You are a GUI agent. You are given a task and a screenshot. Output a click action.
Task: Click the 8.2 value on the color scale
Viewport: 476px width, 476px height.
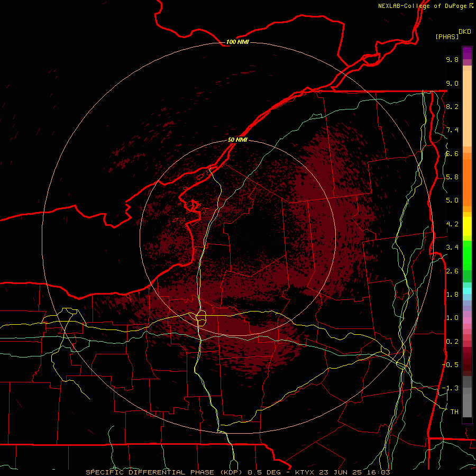(452, 106)
